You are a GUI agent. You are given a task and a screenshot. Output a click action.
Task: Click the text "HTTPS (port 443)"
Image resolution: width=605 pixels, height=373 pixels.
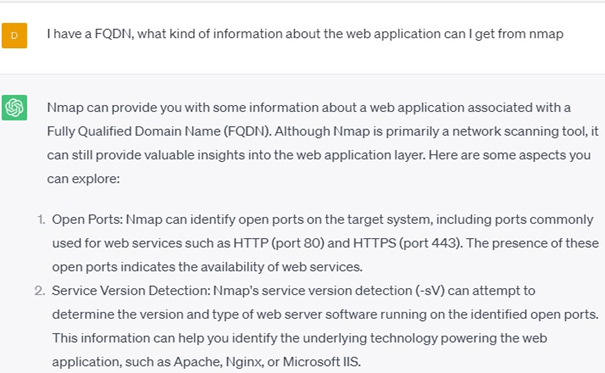407,243
